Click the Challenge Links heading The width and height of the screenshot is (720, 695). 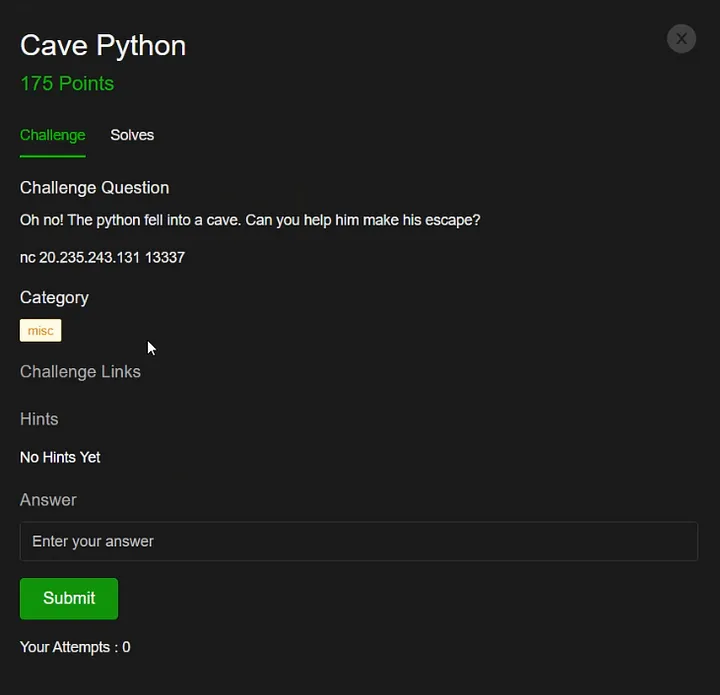click(x=80, y=372)
